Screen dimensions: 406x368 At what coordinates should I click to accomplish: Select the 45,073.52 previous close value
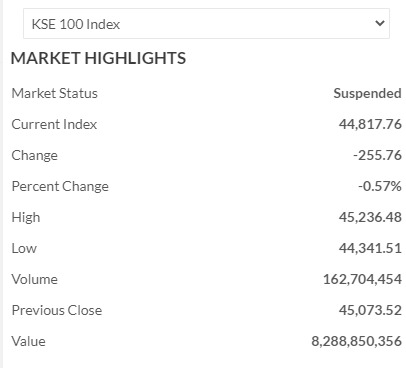[370, 310]
